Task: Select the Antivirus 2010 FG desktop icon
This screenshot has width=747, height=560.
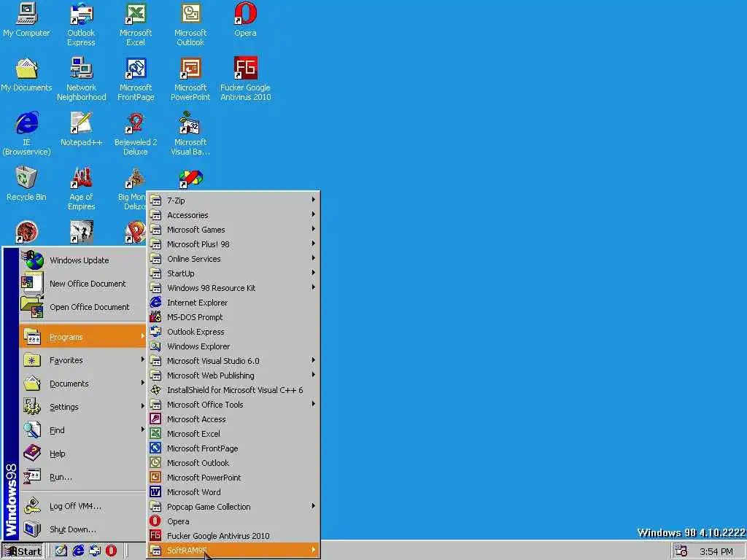Action: tap(245, 79)
